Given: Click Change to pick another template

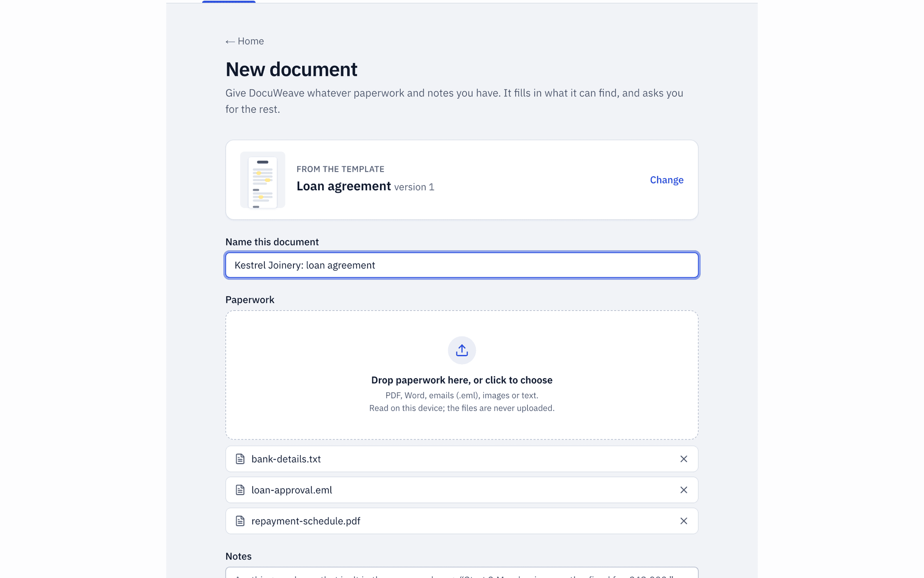Looking at the screenshot, I should tap(666, 180).
